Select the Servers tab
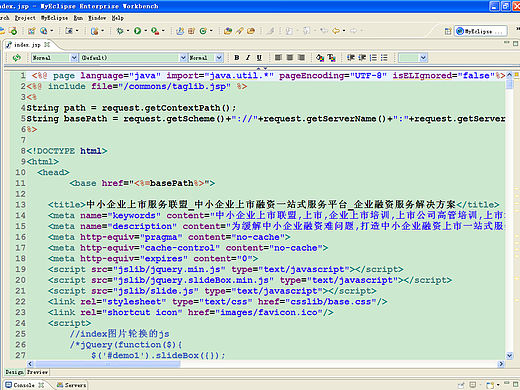This screenshot has height=390, width=520. (71, 385)
